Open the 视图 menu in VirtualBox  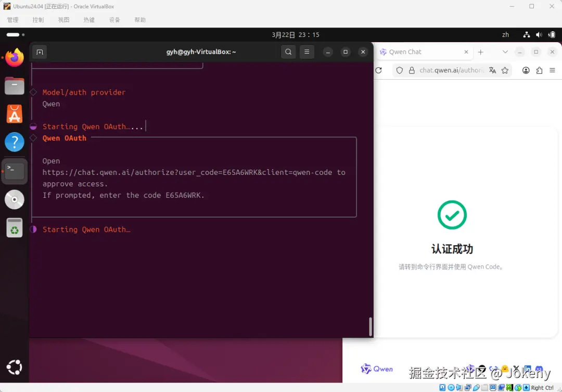tap(63, 20)
